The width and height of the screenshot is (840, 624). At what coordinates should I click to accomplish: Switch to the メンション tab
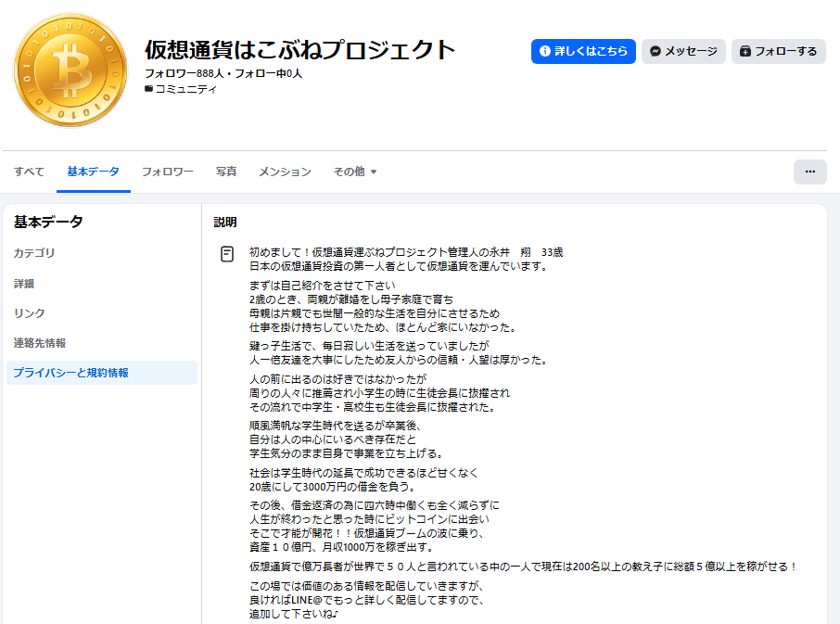285,172
